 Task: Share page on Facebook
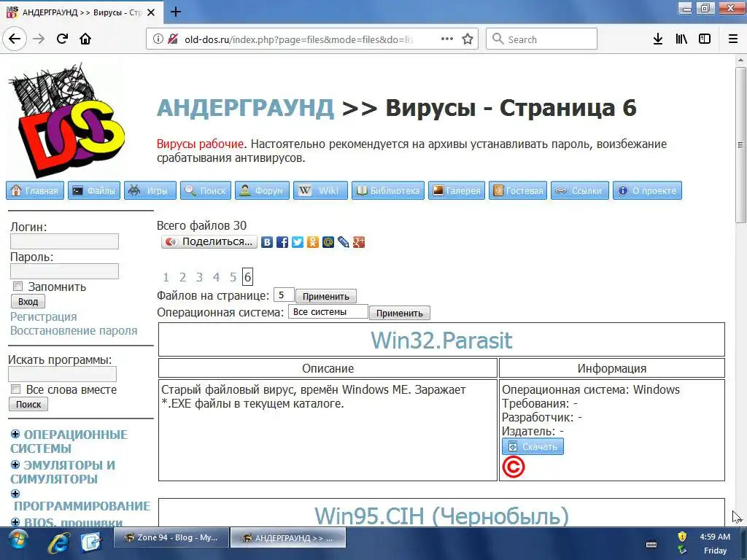(x=282, y=242)
